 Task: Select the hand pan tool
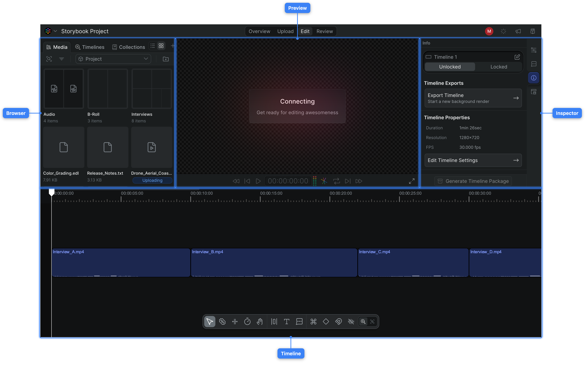(260, 322)
